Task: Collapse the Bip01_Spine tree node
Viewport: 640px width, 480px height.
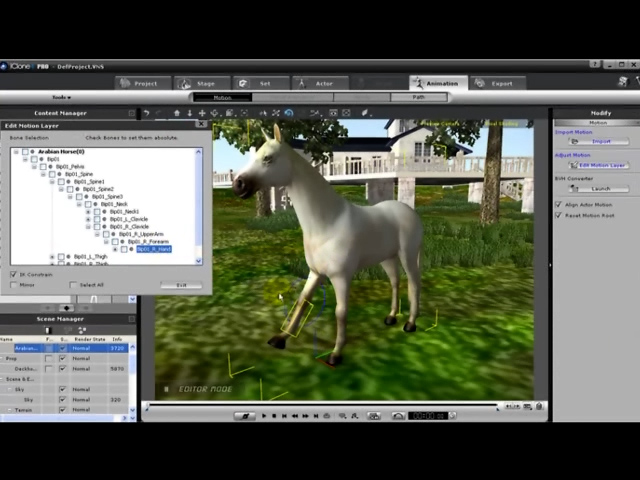Action: 43,174
